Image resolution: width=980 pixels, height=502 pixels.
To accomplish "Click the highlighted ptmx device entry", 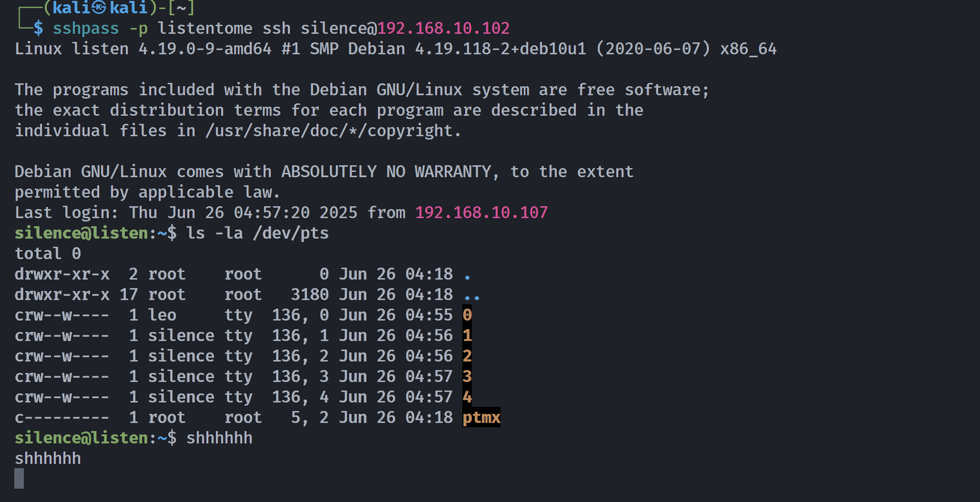I will point(481,417).
